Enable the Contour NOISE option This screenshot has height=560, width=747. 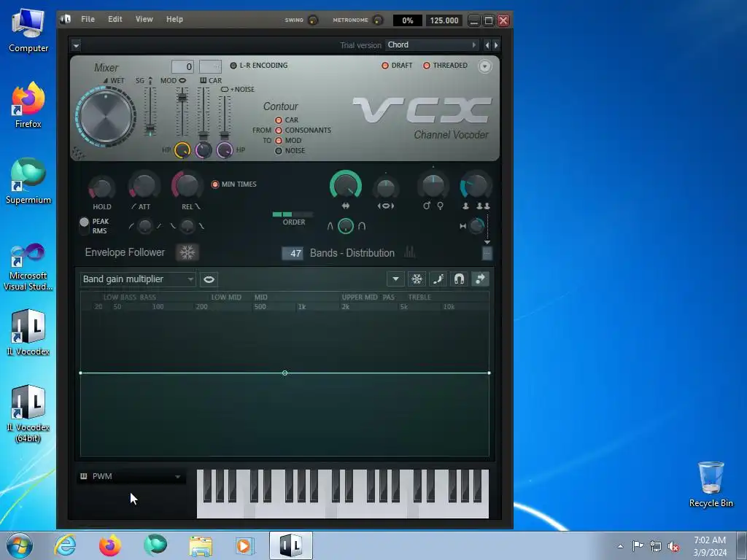tap(290, 150)
